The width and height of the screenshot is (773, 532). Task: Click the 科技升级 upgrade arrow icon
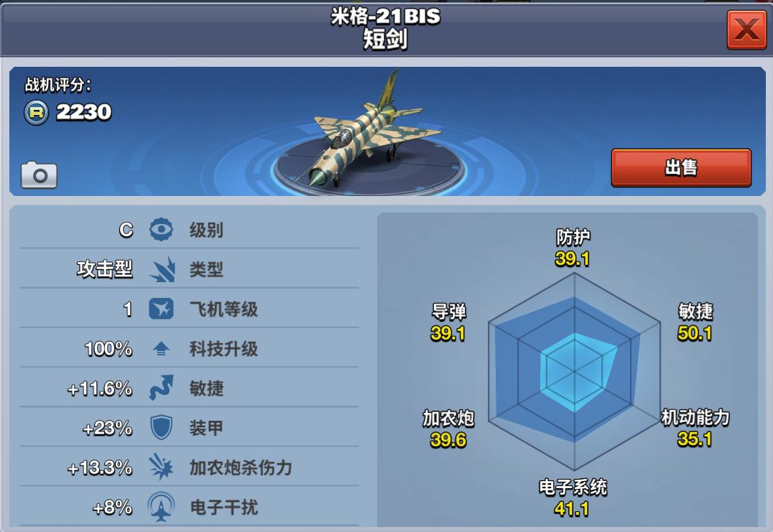tap(161, 349)
